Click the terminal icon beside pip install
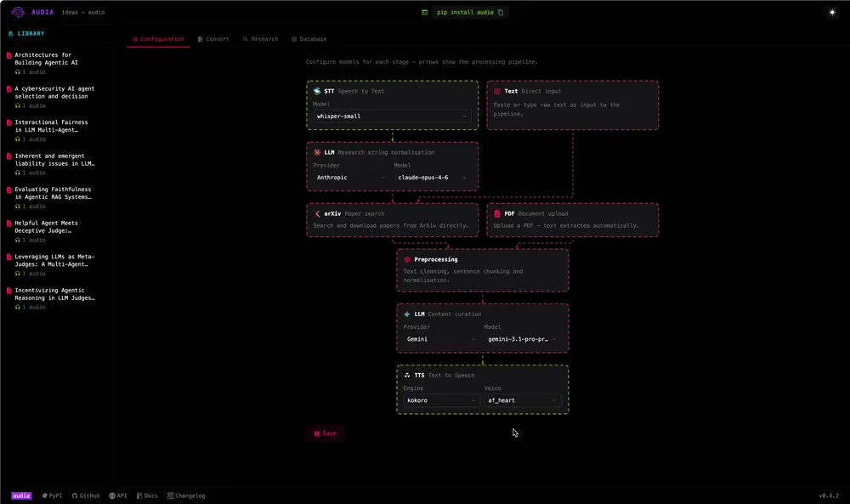 pos(424,12)
